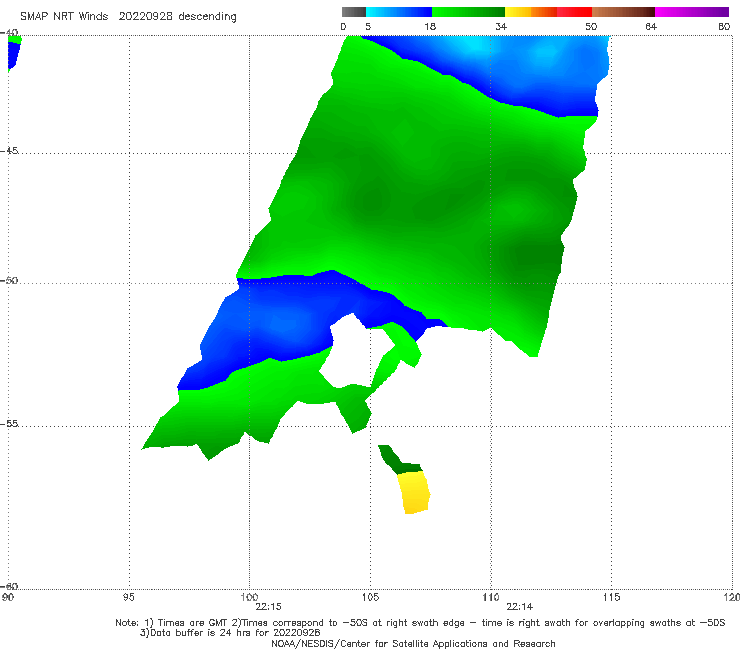
Task: Click the red segment of the color bar
Action: pos(574,12)
